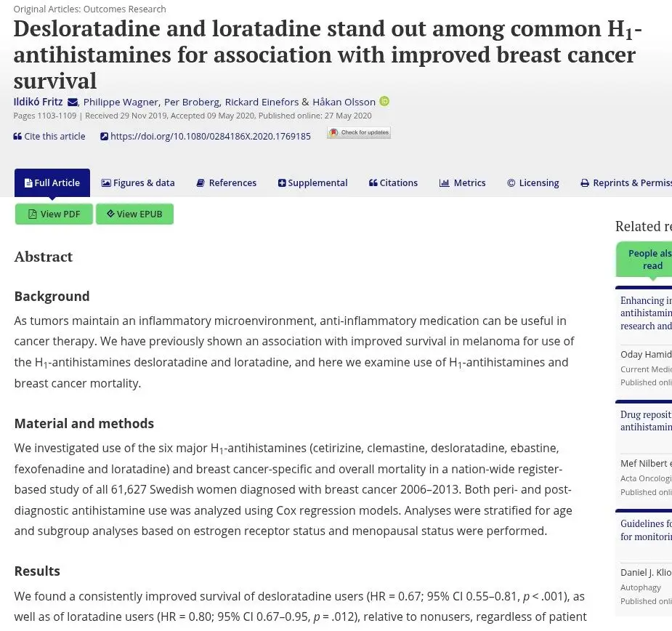Click the author name Daniel J. Klio
672x631 pixels.
[x=646, y=573]
